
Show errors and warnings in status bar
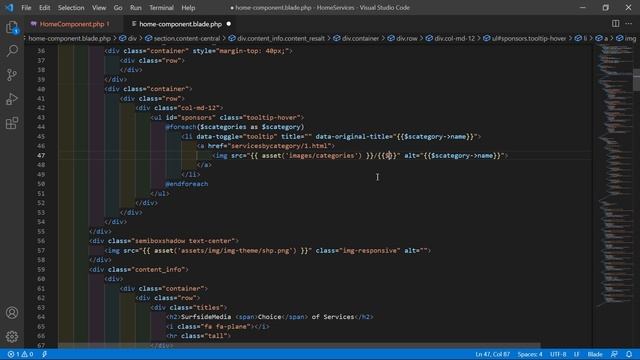click(x=20, y=354)
